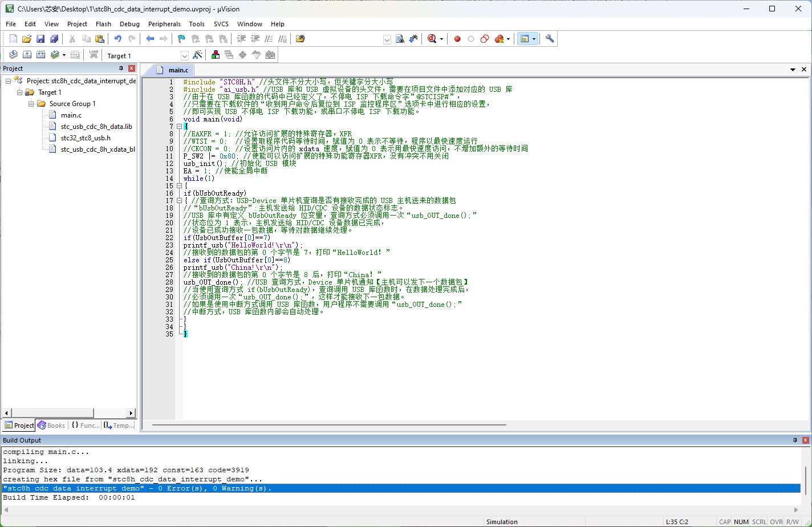Open Options for Target magic wand icon
This screenshot has width=812, height=527.
click(197, 55)
